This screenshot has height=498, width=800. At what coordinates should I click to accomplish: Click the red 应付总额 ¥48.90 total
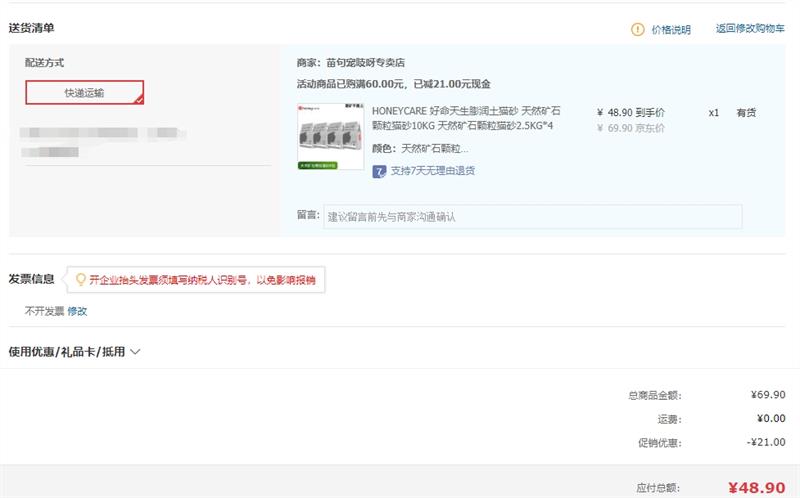[757, 488]
